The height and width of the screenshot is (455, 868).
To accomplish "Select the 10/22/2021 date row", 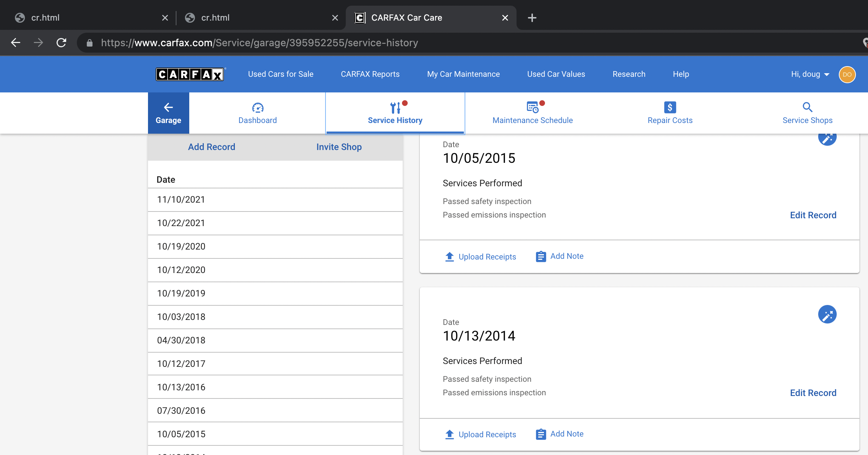I will point(275,223).
